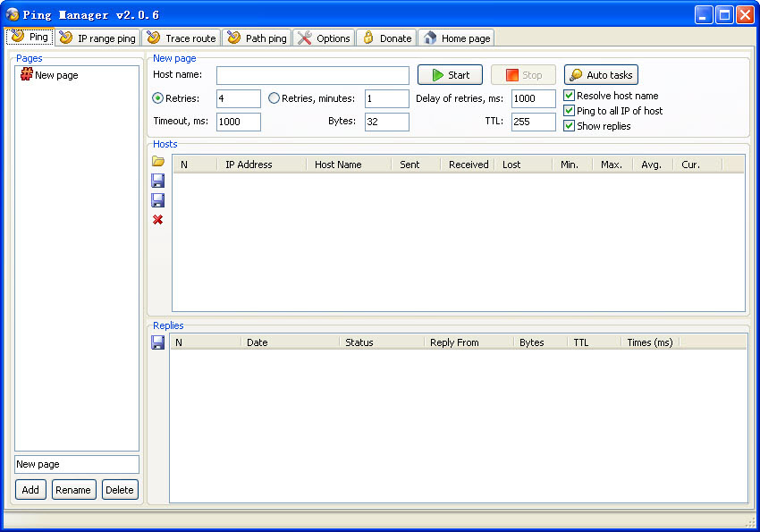The image size is (760, 532).
Task: Sort hosts by IP Address column header
Action: coord(249,165)
